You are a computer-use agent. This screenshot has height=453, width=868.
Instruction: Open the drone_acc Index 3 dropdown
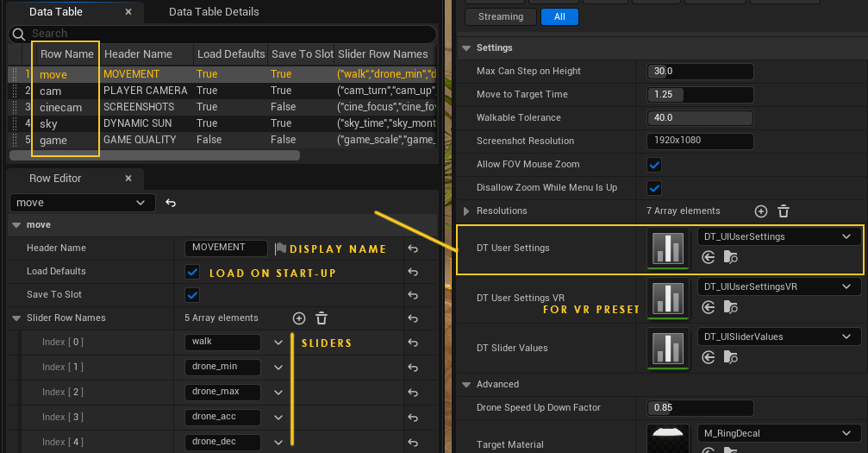278,417
